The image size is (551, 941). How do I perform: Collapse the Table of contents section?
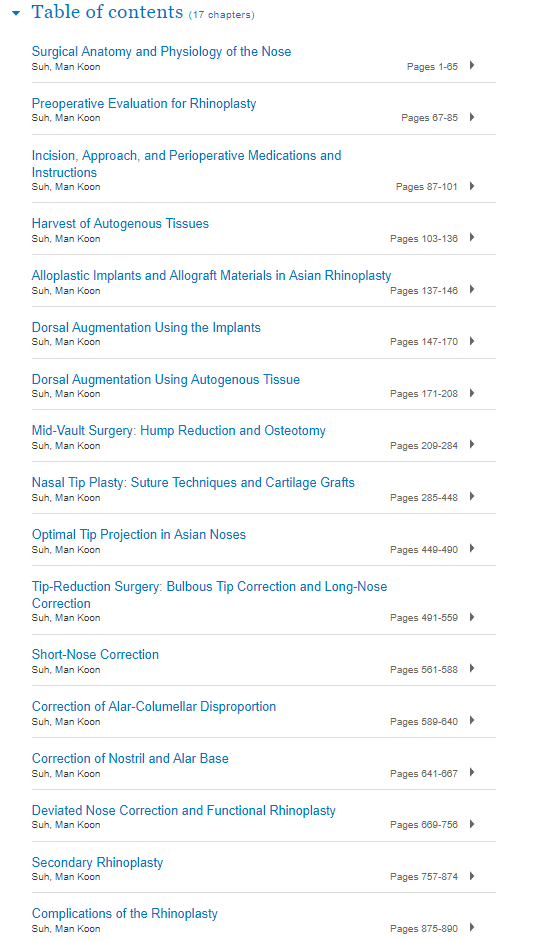[x=16, y=13]
